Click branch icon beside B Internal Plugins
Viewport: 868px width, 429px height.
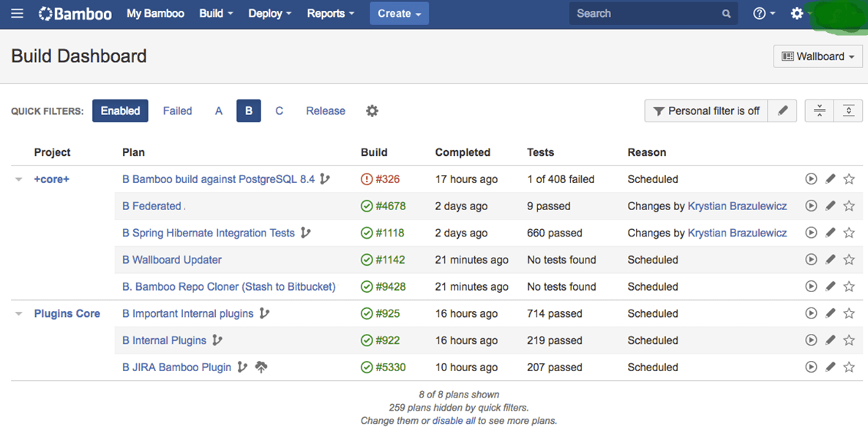(x=217, y=340)
